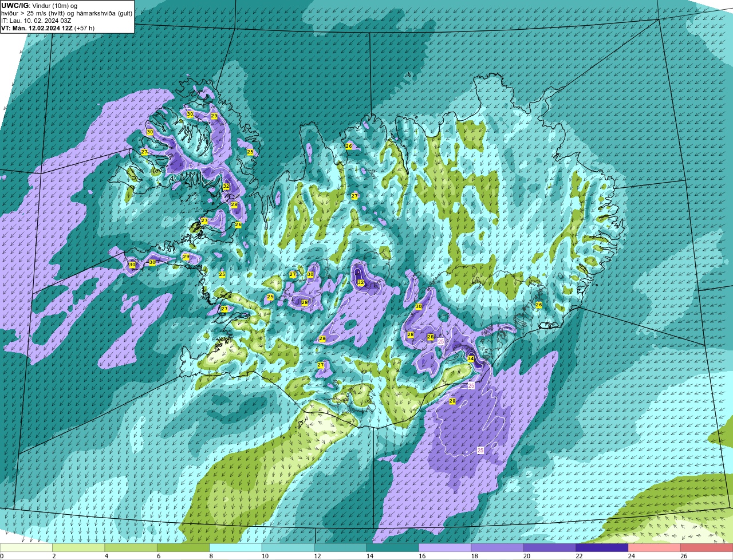Select the pink 24–26 m/s legend swatch
733x560 pixels.
[x=655, y=547]
